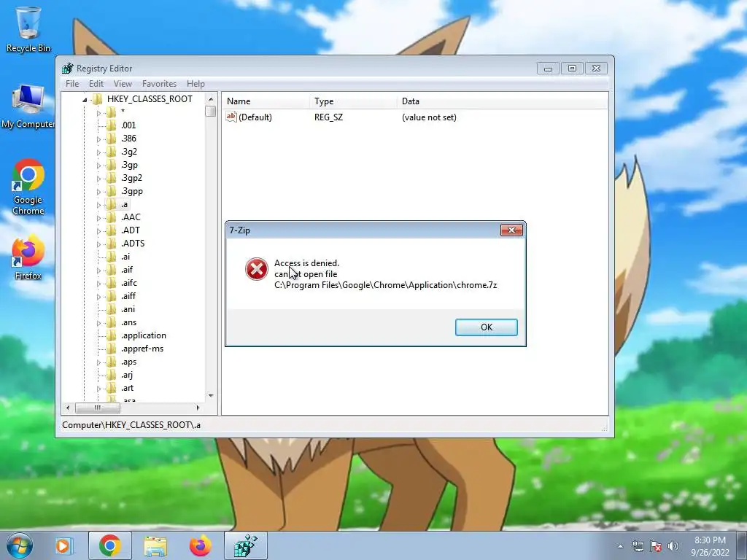Expand the * key node
Image resolution: width=747 pixels, height=560 pixels.
[98, 113]
